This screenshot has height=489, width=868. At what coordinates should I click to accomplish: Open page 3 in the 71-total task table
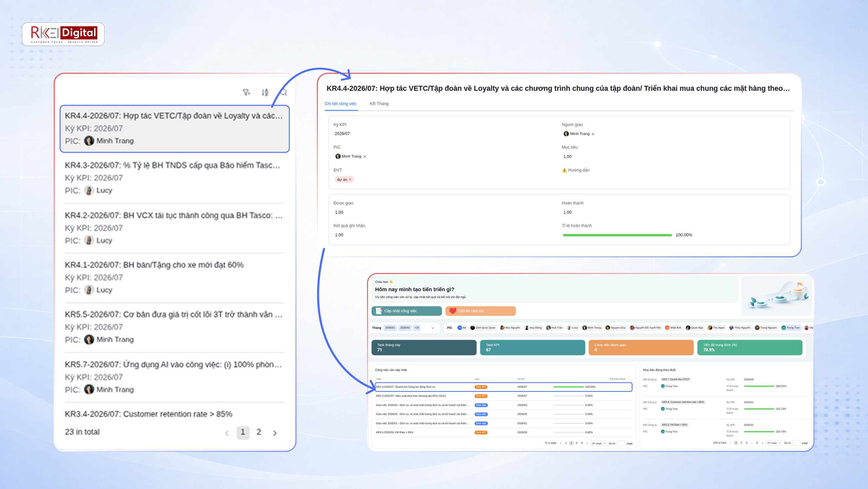pos(576,443)
